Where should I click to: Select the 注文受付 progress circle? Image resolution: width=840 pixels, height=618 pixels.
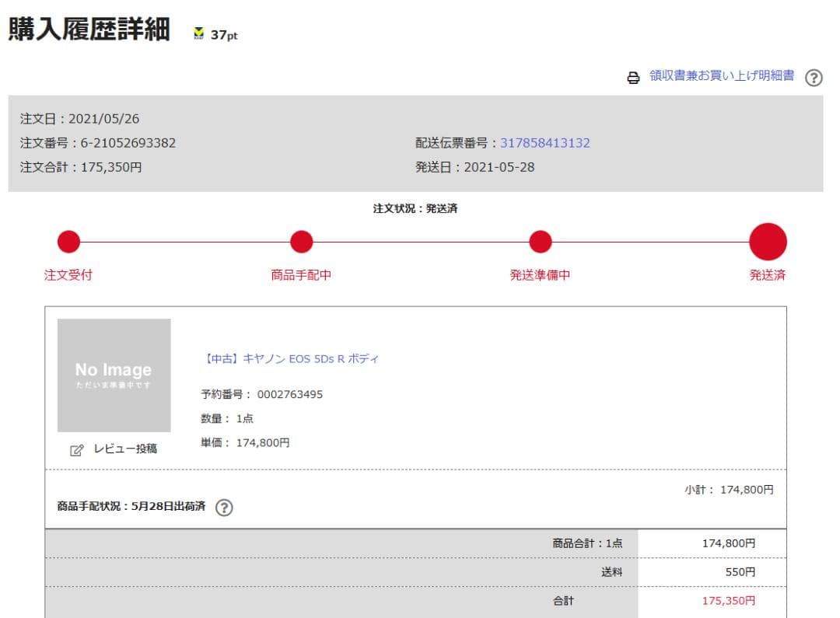68,241
